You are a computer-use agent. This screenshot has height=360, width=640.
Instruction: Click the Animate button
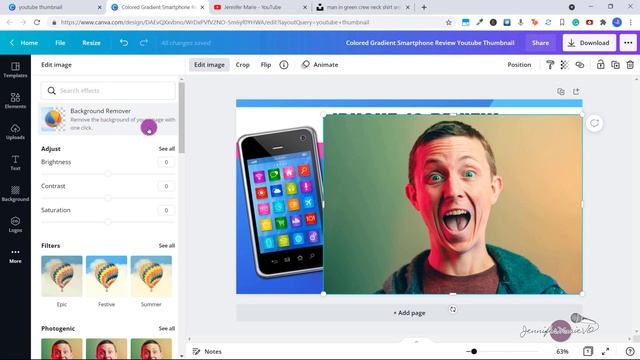pyautogui.click(x=320, y=64)
